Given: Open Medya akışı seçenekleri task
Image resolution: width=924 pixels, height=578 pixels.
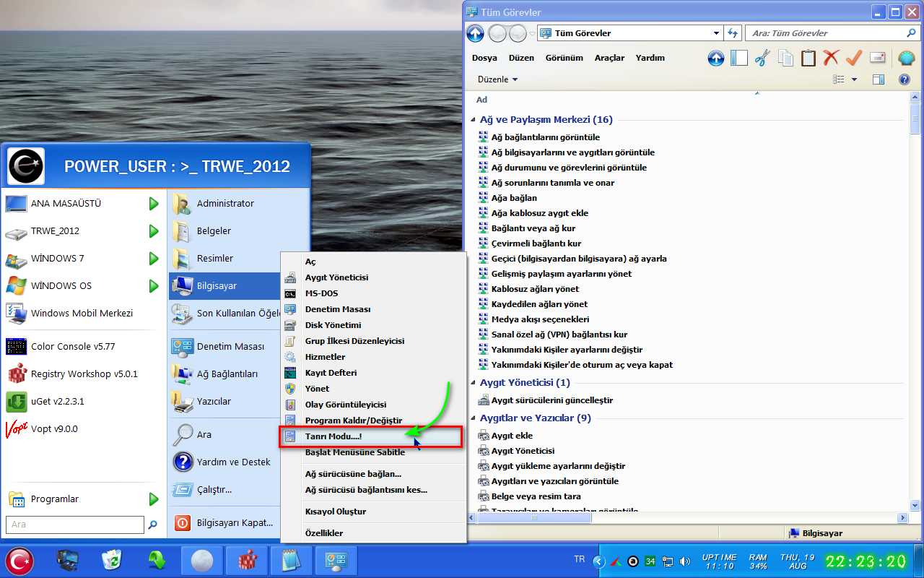Looking at the screenshot, I should coord(540,319).
